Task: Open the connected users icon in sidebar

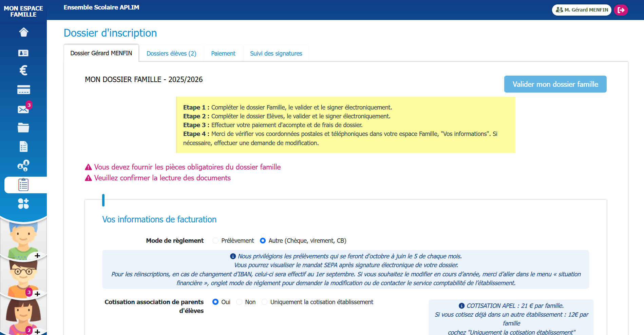Action: [23, 165]
